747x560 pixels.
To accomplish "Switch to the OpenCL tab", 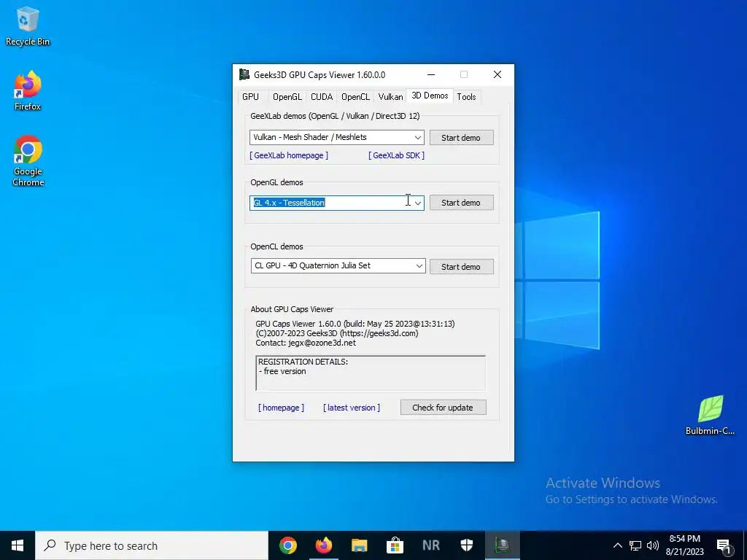I will tap(355, 97).
